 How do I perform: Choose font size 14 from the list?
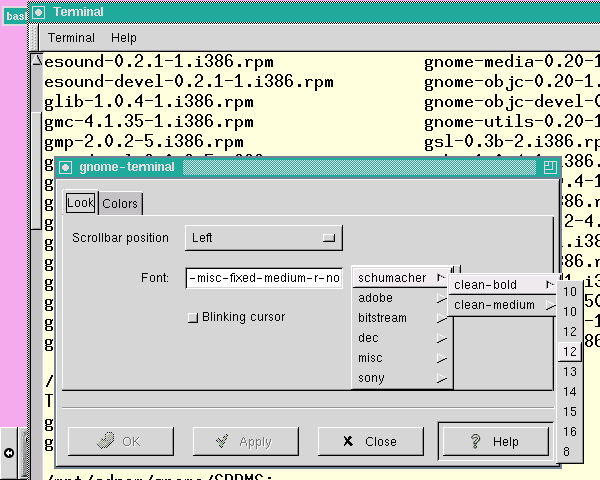point(570,392)
